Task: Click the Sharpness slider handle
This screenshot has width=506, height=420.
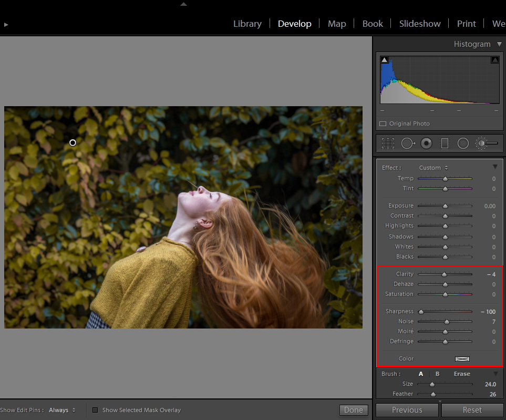Action: (x=421, y=312)
